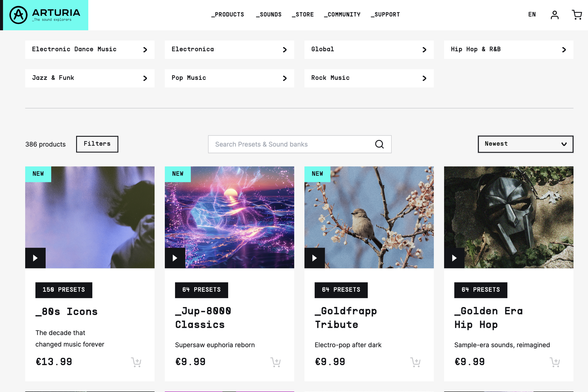Open the user account icon
This screenshot has width=588, height=392.
coord(555,15)
